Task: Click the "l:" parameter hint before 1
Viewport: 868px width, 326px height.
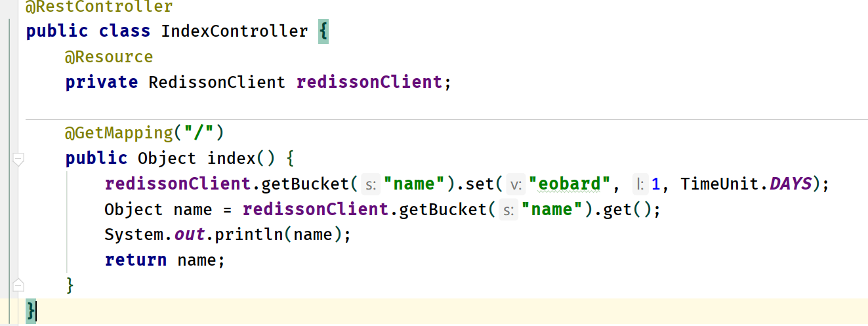Action: (638, 184)
